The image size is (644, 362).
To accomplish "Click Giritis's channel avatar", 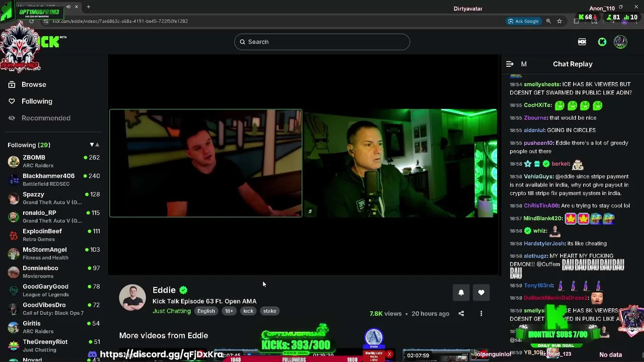I will pos(14,327).
